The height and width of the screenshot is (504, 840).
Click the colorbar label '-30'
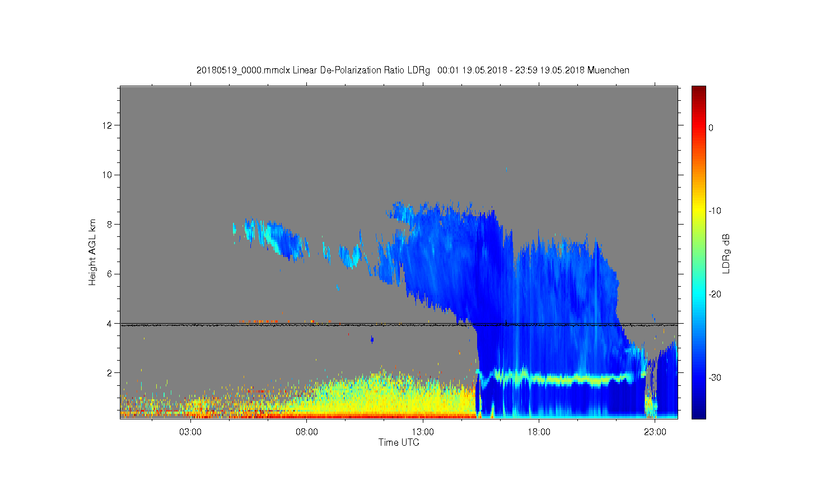(715, 378)
